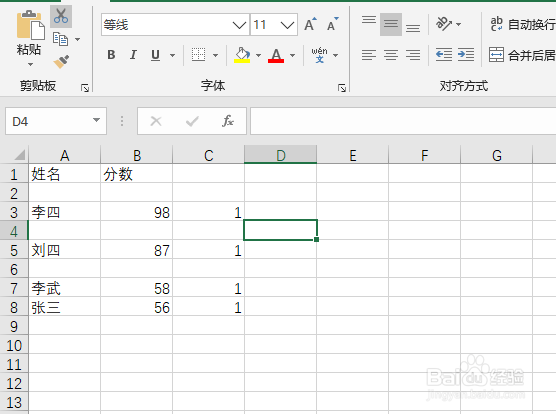Select column C header
Screen dimensions: 556x414
(208, 156)
